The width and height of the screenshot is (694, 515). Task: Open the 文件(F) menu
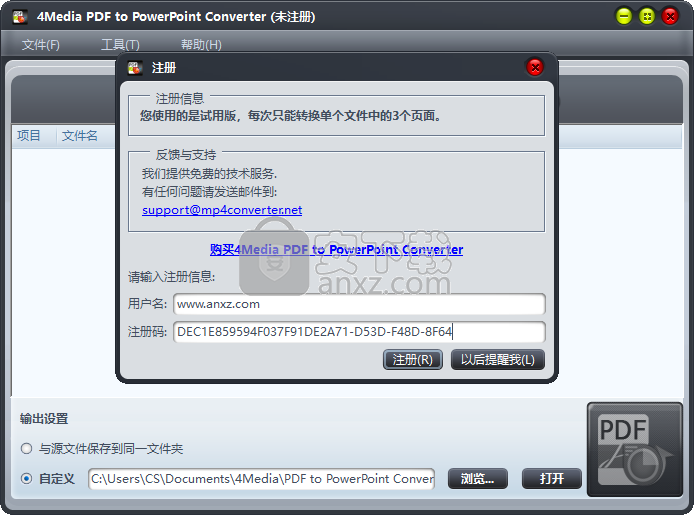41,45
